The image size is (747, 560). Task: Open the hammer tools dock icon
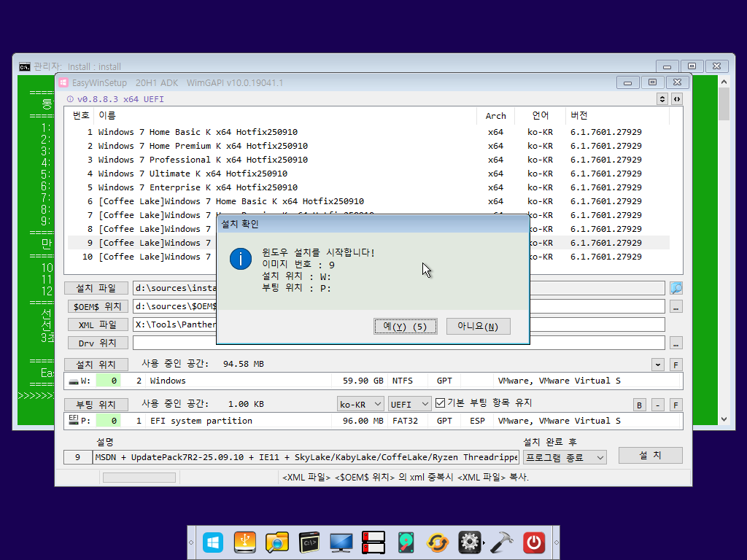(502, 542)
